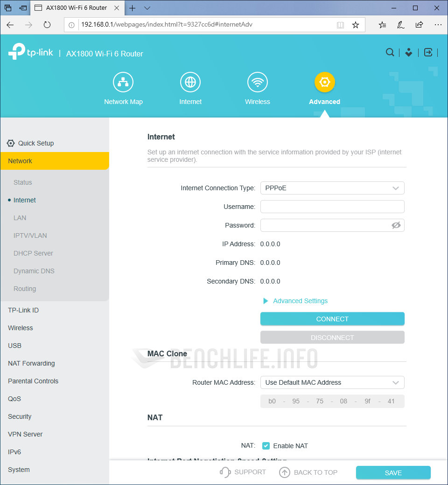This screenshot has height=485, width=448.
Task: Expand Advanced Settings section
Action: tap(295, 301)
